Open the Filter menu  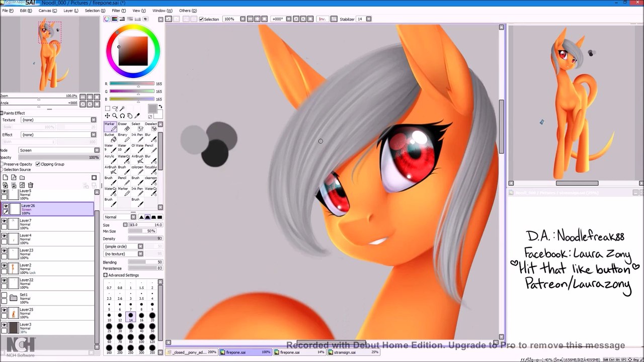[x=119, y=11]
